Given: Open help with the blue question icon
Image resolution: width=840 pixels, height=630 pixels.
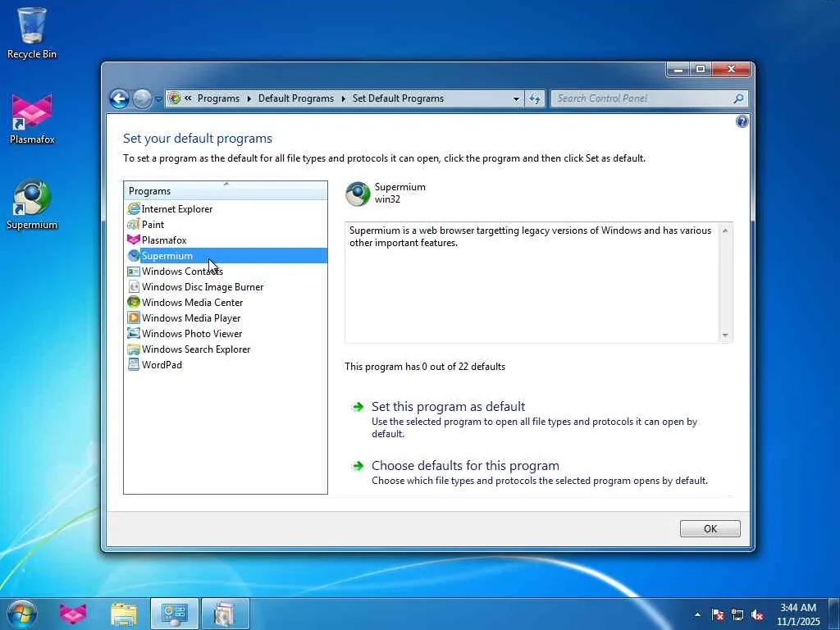Looking at the screenshot, I should click(742, 121).
